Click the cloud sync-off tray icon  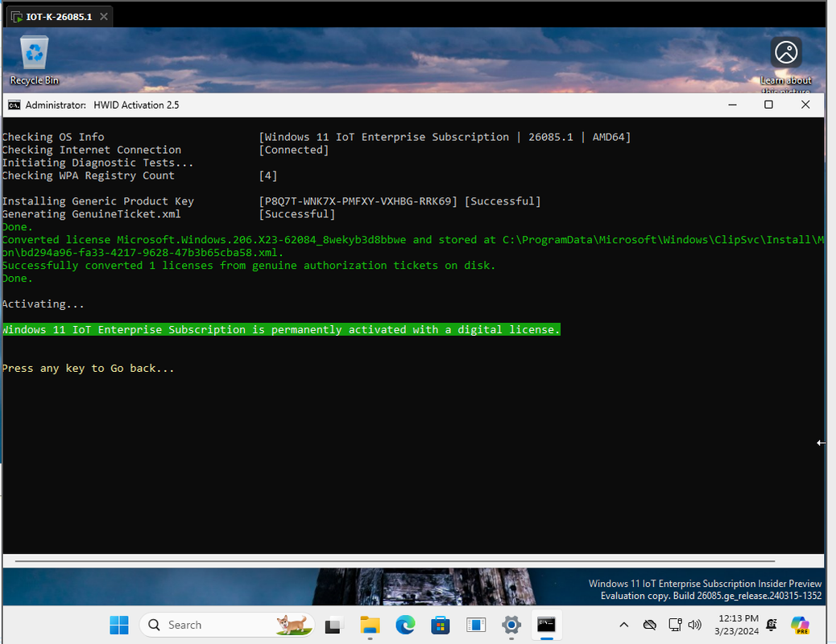[x=649, y=625]
